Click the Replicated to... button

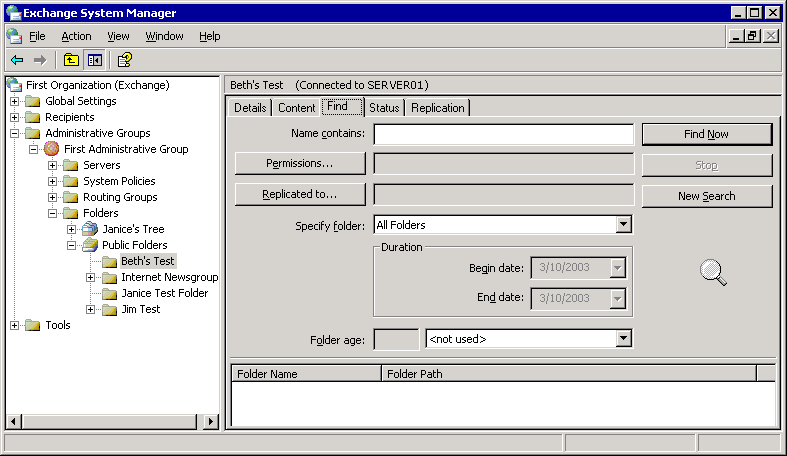(x=300, y=195)
